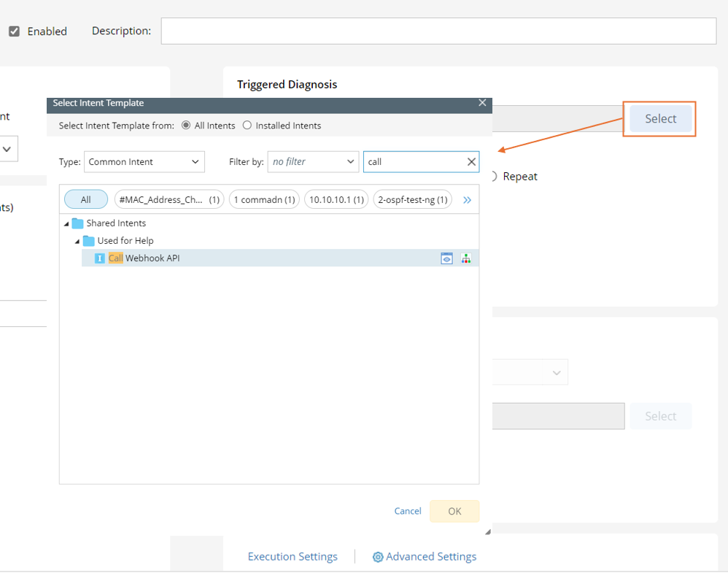Click the Used for Help folder icon
The width and height of the screenshot is (728, 573).
point(89,241)
